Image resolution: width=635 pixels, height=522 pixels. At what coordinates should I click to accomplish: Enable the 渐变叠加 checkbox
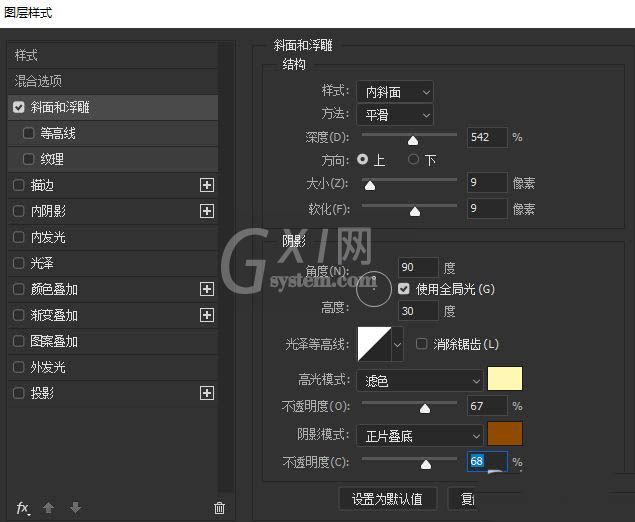tap(19, 315)
